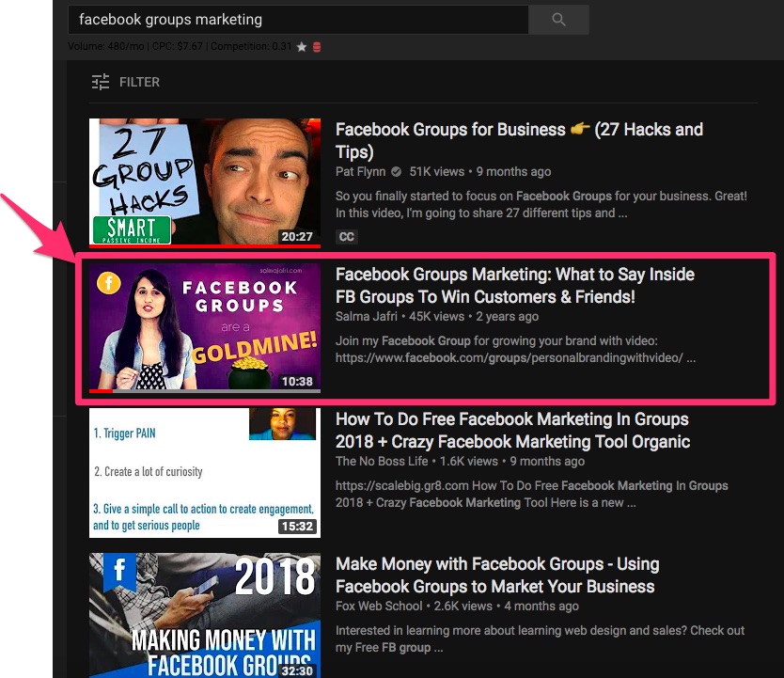Click description starting 'So you finally started to focus'
This screenshot has width=784, height=678.
click(541, 204)
